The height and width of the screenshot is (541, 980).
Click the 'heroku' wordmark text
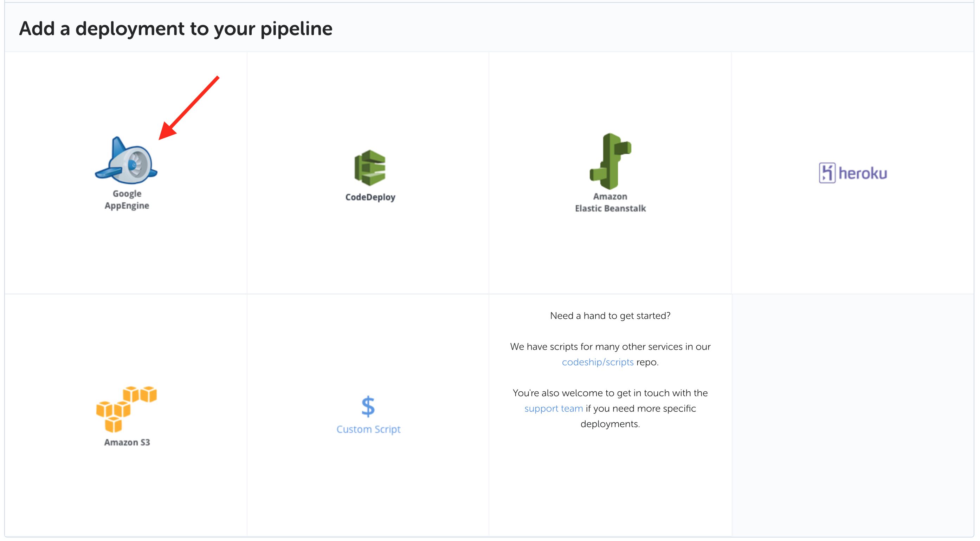click(863, 173)
